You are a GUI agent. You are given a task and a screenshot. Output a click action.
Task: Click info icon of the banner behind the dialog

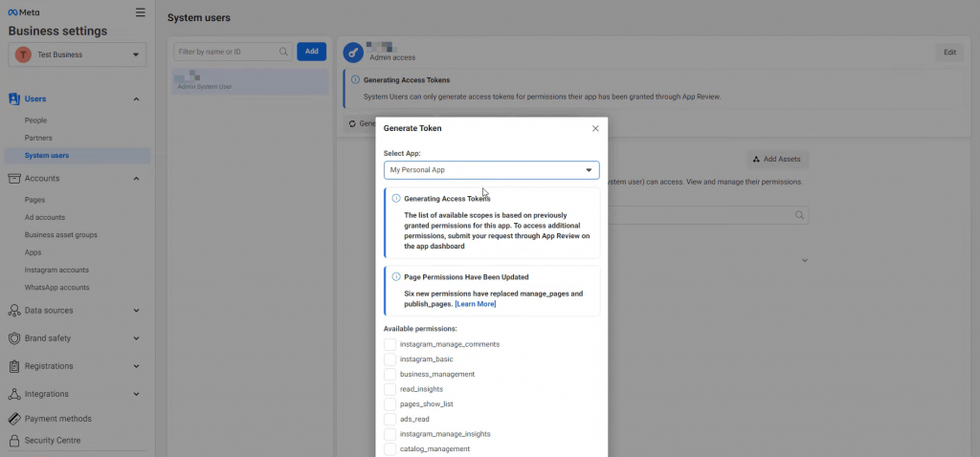click(355, 80)
